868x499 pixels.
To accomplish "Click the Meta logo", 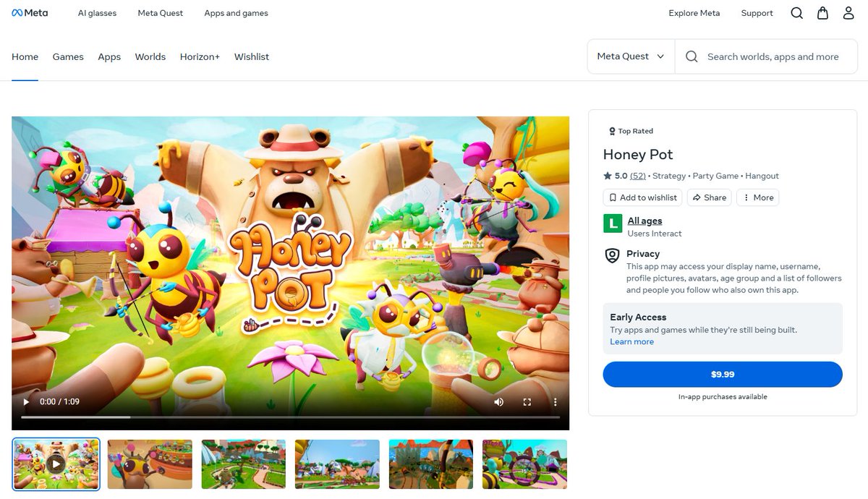I will pyautogui.click(x=30, y=13).
